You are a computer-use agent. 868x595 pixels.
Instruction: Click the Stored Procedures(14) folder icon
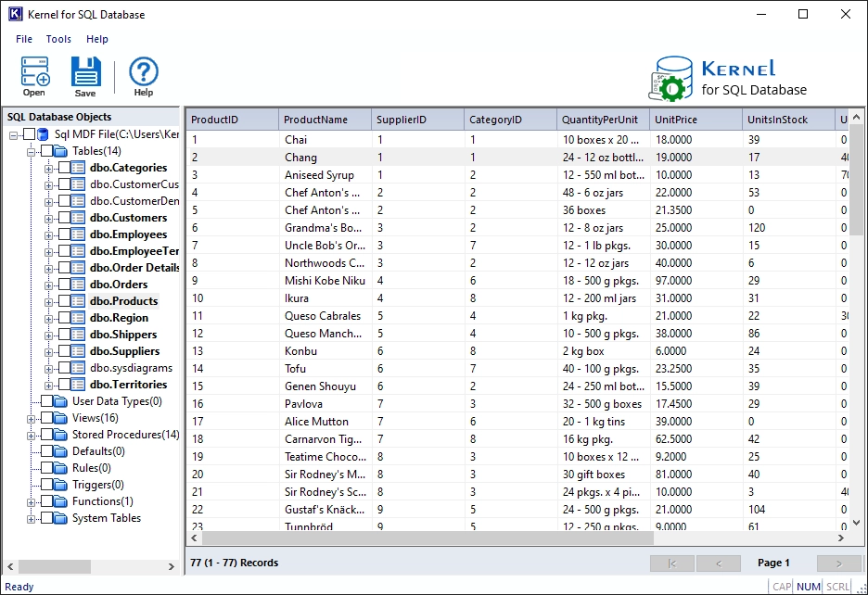click(61, 435)
